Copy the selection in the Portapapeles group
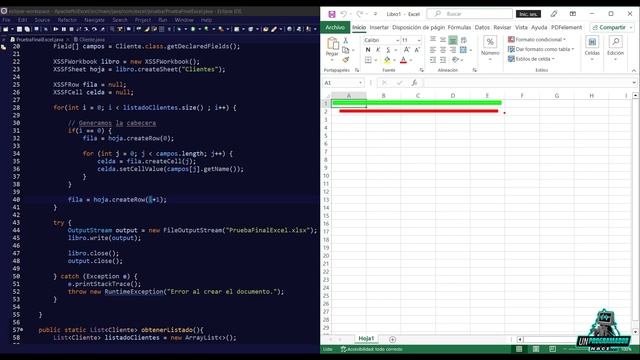This screenshot has height=360, width=640. click(x=346, y=50)
